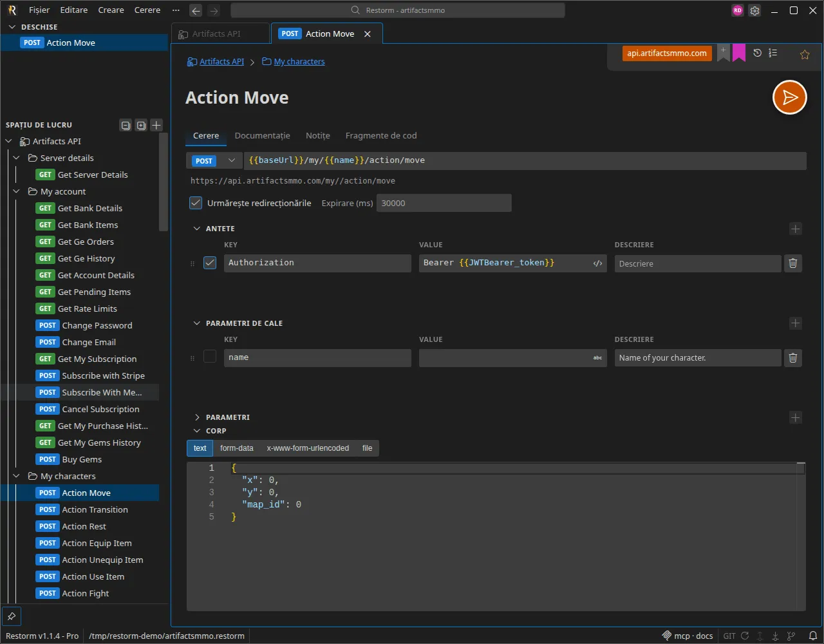Image resolution: width=824 pixels, height=644 pixels.
Task: Enable the name path parameter checkbox
Action: (x=210, y=356)
